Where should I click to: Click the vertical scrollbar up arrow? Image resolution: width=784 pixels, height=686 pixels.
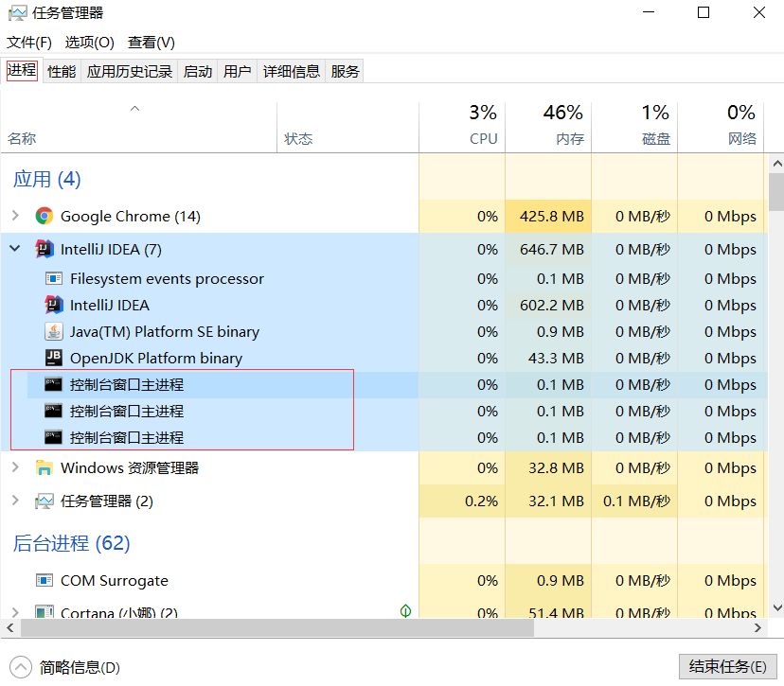777,163
